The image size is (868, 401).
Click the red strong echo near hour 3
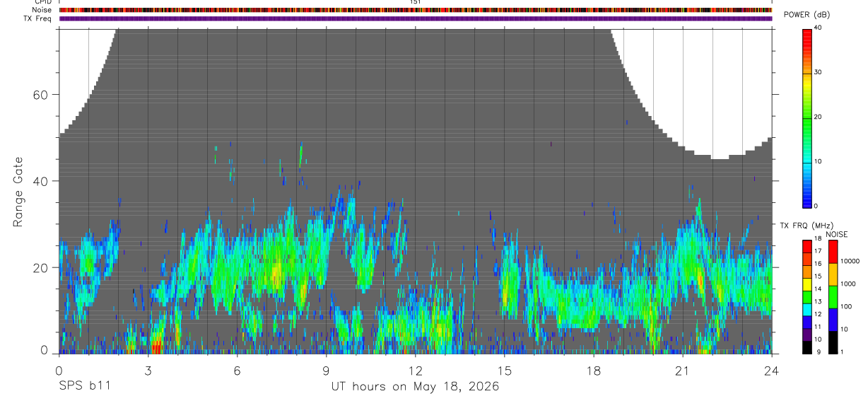(157, 347)
